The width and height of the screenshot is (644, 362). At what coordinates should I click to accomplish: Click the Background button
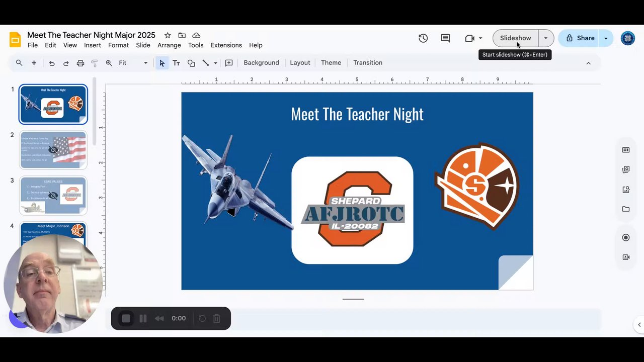click(261, 63)
